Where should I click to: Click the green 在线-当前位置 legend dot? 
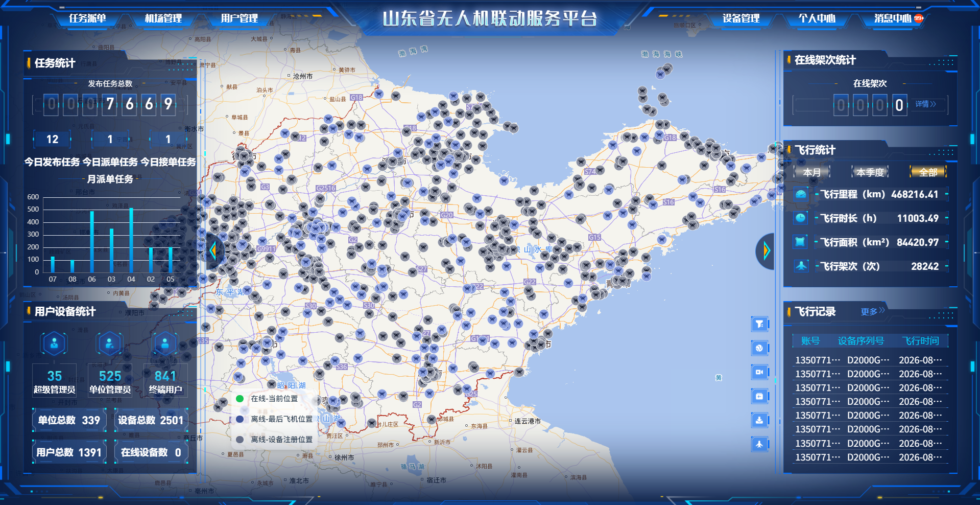[240, 399]
